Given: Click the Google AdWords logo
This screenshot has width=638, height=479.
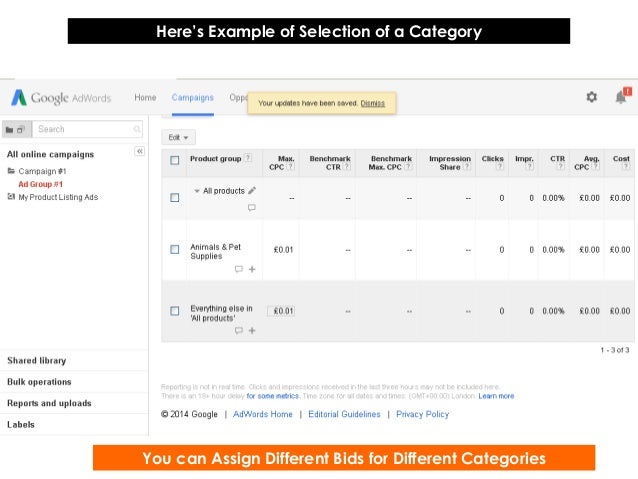Looking at the screenshot, I should [x=61, y=98].
